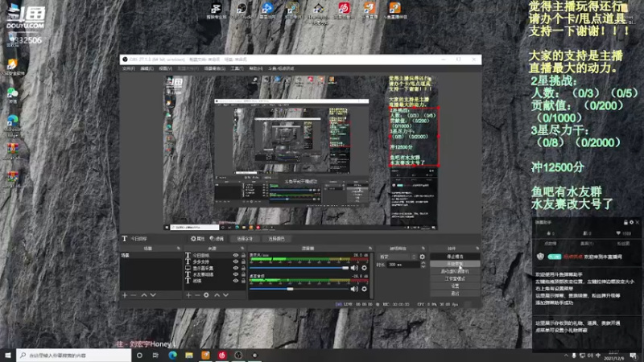
Task: Toggle visibility of the last source in the list
Action: [x=236, y=281]
